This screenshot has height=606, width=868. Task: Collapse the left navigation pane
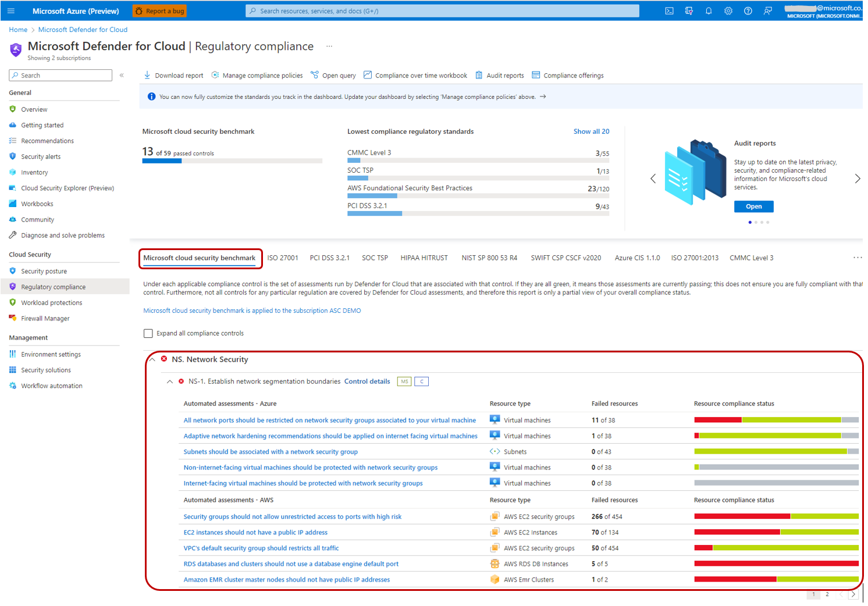point(122,75)
